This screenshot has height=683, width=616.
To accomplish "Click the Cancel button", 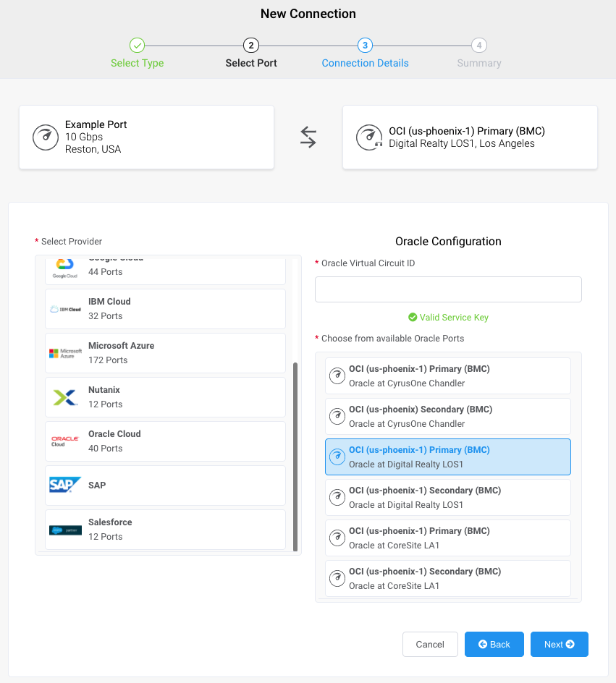I will coord(430,644).
